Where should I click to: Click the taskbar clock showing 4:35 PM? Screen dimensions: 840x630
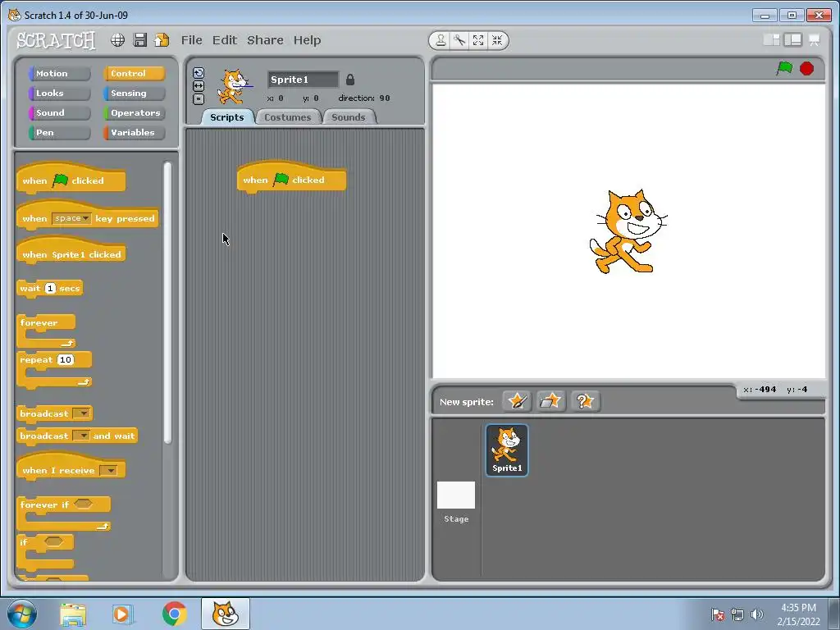pyautogui.click(x=798, y=614)
